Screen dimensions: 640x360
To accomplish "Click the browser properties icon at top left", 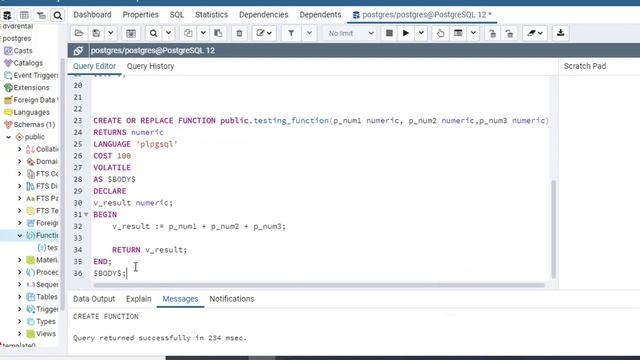I will coord(7,16).
